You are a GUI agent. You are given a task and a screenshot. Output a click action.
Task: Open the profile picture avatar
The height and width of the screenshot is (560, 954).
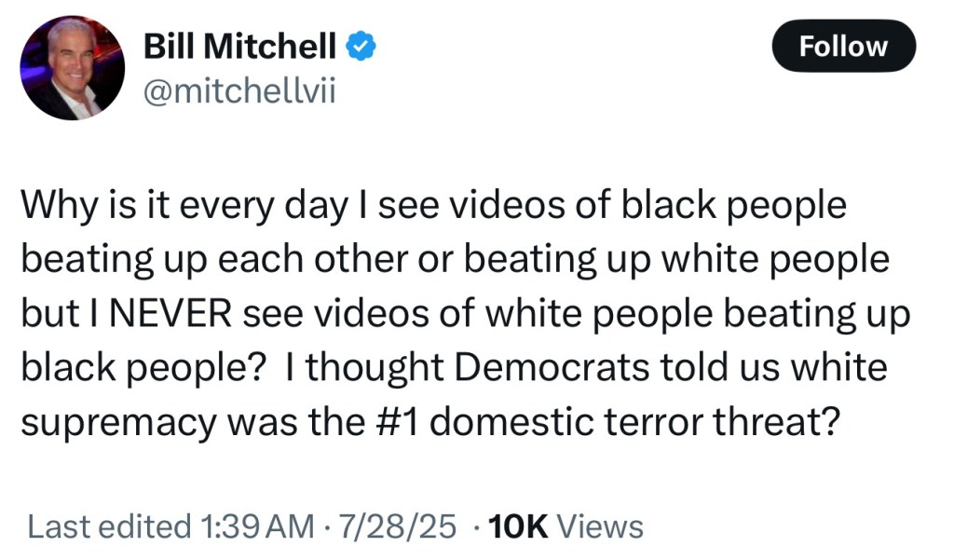pyautogui.click(x=72, y=68)
